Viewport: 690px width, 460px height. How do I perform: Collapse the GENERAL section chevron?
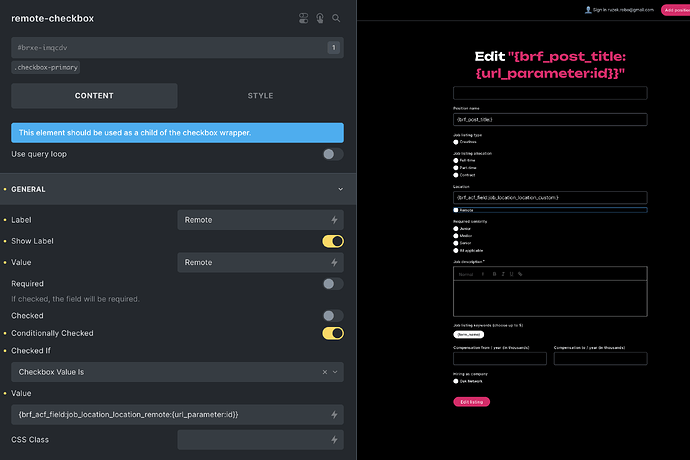pos(341,189)
